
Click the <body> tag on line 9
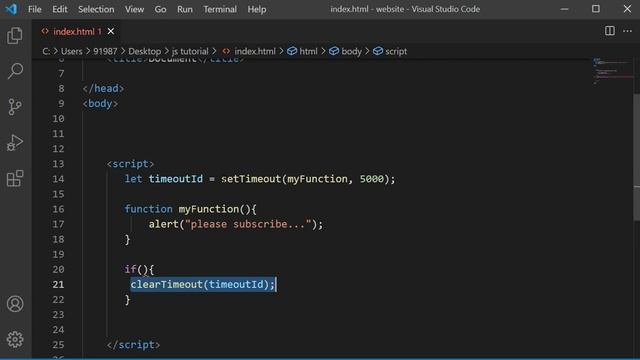point(100,104)
